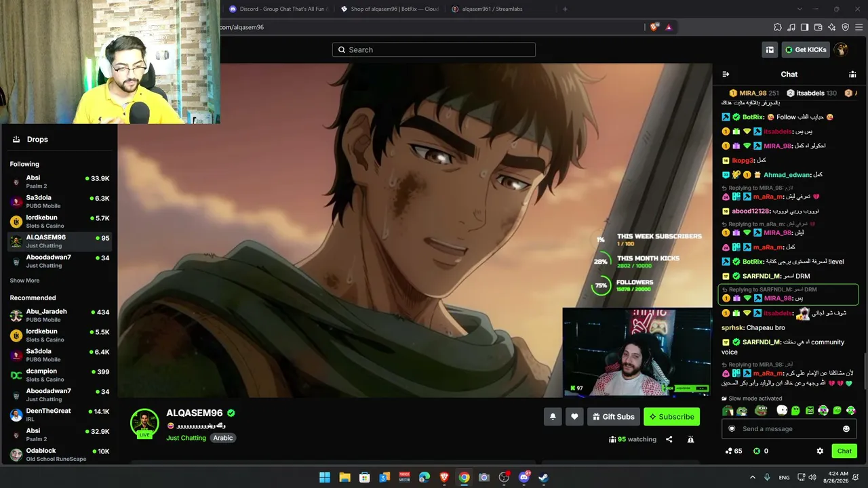Collapse the chat panel with the arrow icon
868x488 pixels.
(726, 74)
